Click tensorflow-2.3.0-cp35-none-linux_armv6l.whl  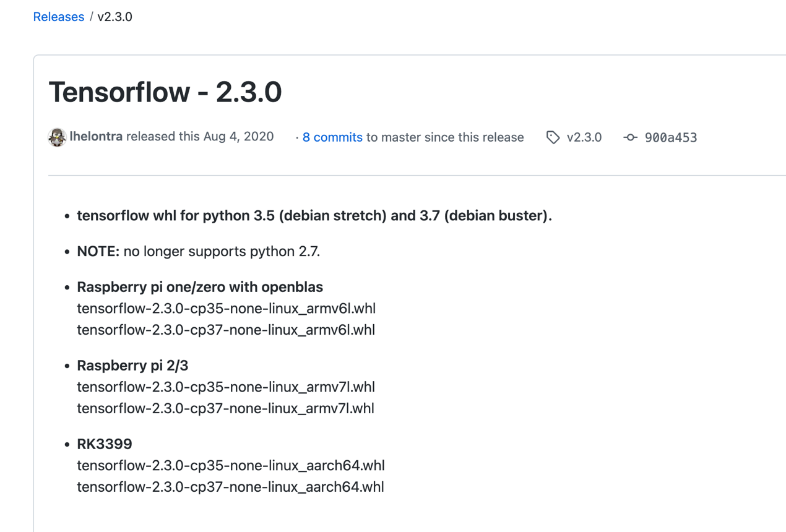226,308
